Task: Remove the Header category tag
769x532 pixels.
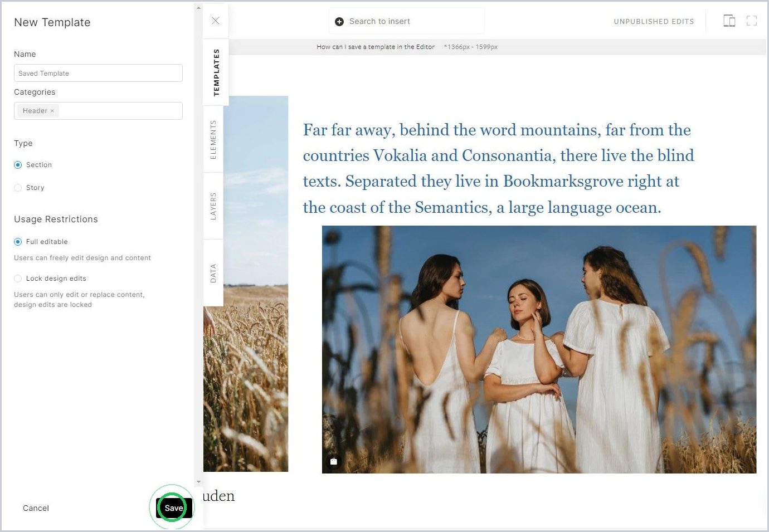Action: pyautogui.click(x=52, y=111)
